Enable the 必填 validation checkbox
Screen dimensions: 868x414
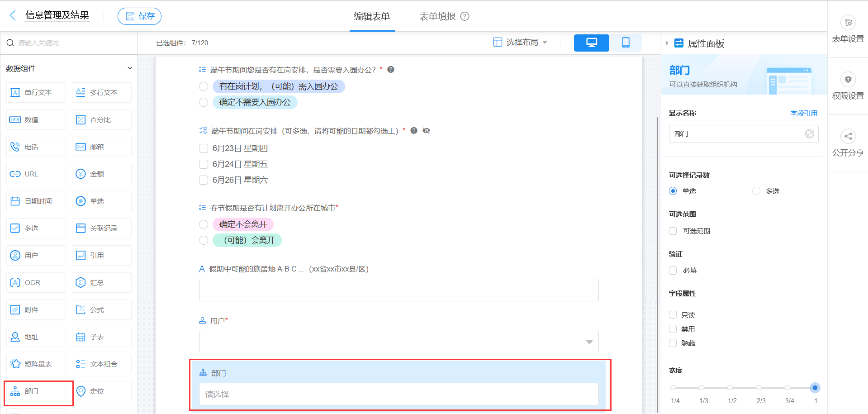pyautogui.click(x=673, y=270)
